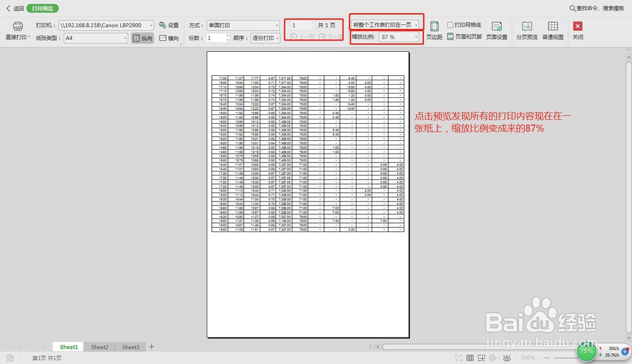The width and height of the screenshot is (632, 364).
Task: Click the red 关闭 close preview icon
Action: click(x=577, y=26)
